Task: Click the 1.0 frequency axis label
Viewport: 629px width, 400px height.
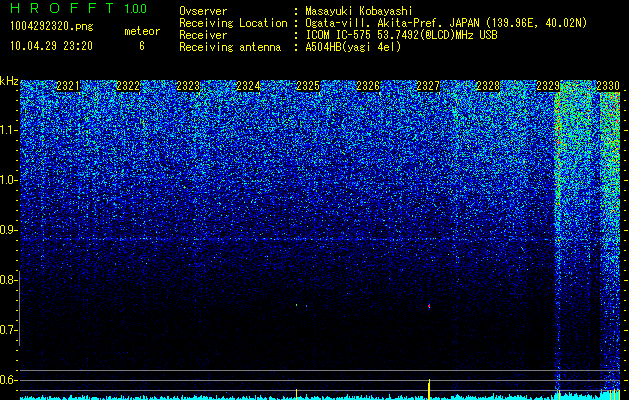Action: tap(8, 181)
